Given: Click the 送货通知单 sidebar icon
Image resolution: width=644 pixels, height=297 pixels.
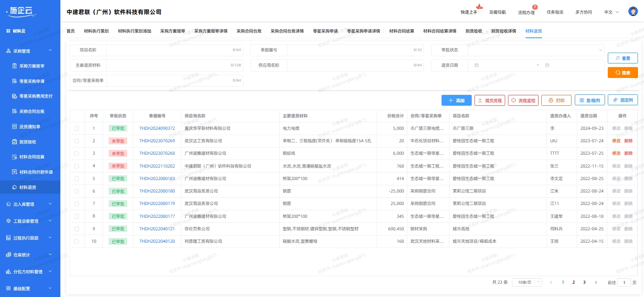Looking at the screenshot, I should click(x=14, y=127).
